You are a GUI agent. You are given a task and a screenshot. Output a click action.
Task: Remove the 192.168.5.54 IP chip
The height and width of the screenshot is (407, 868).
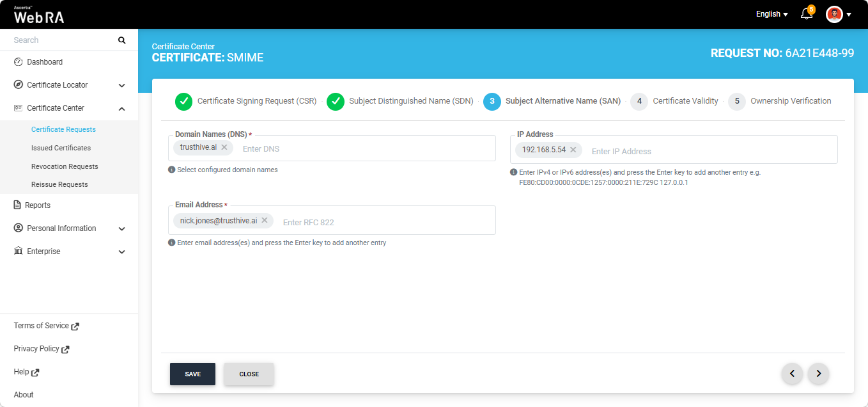pos(573,150)
